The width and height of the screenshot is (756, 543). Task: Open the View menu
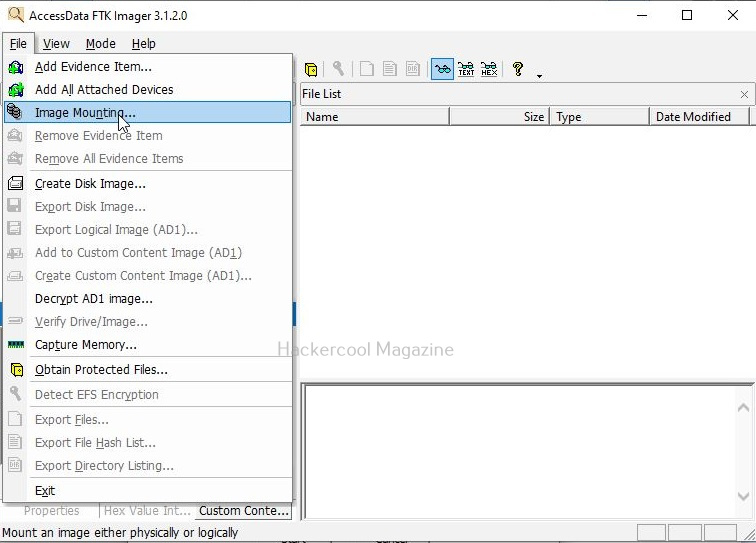click(x=56, y=44)
